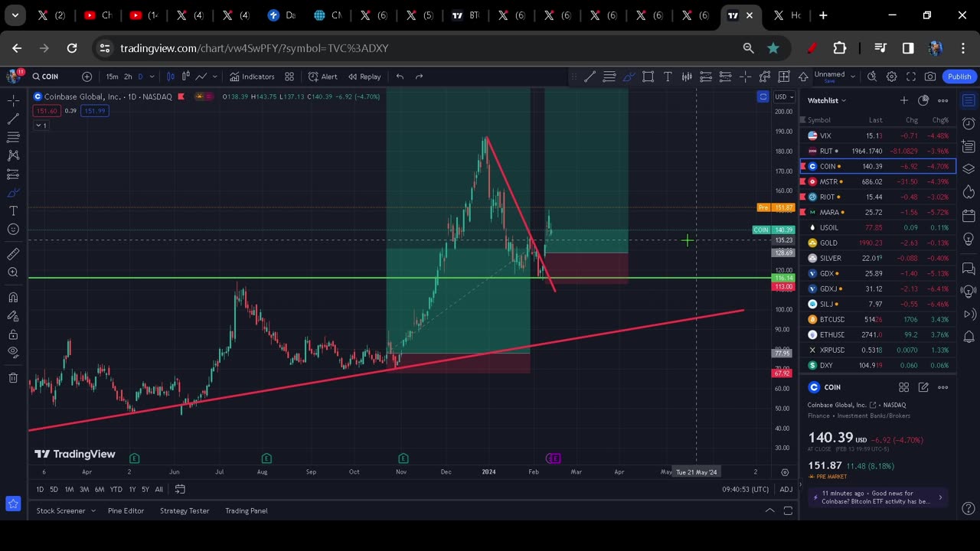Click the add symbol plus icon near COIN

pos(87,77)
